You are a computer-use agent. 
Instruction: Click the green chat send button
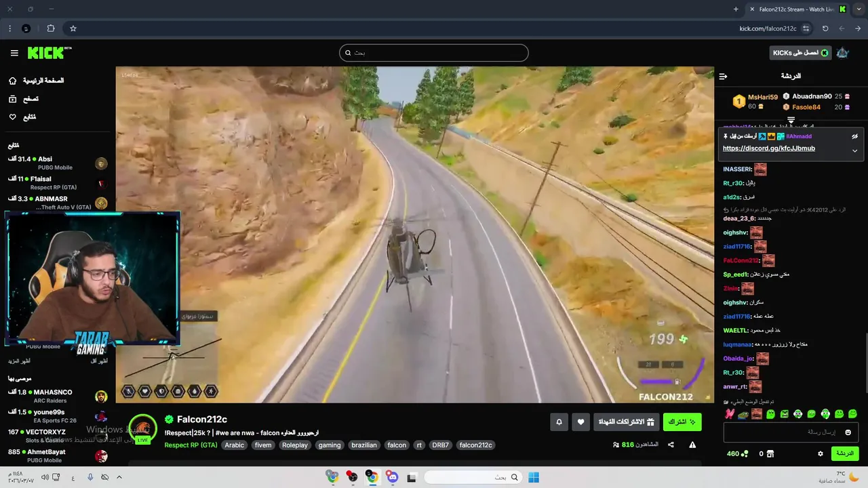(x=844, y=453)
